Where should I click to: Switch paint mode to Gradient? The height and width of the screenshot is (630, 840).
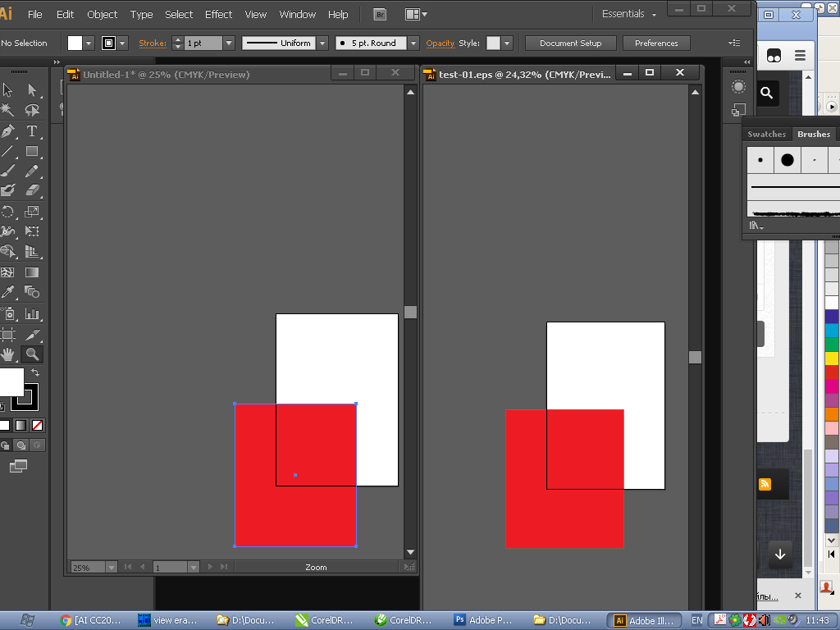click(x=21, y=425)
